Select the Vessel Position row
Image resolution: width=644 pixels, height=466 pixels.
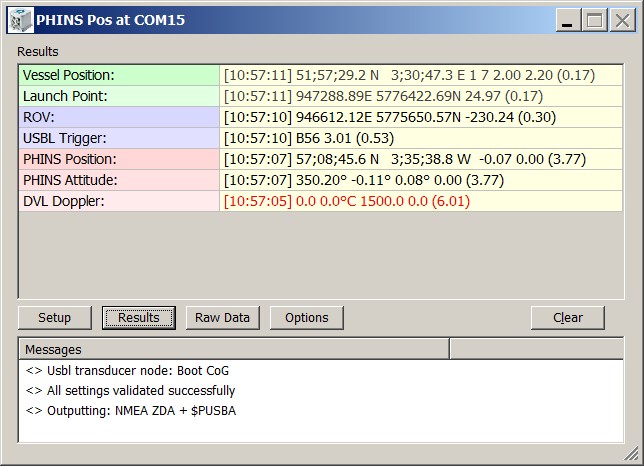[119, 75]
